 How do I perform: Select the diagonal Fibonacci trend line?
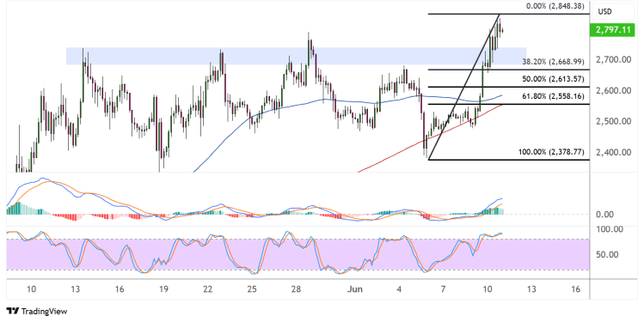(463, 87)
